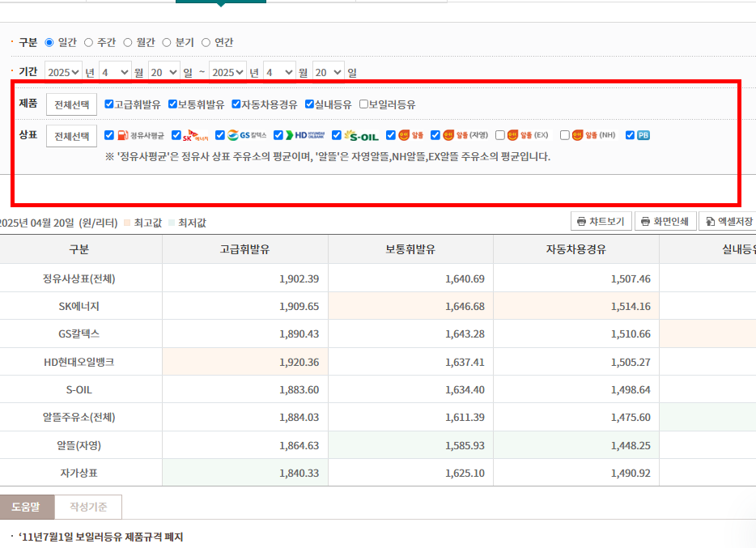The image size is (756, 548).
Task: Click the printer icon on 화면인쇄 button
Action: (x=646, y=219)
